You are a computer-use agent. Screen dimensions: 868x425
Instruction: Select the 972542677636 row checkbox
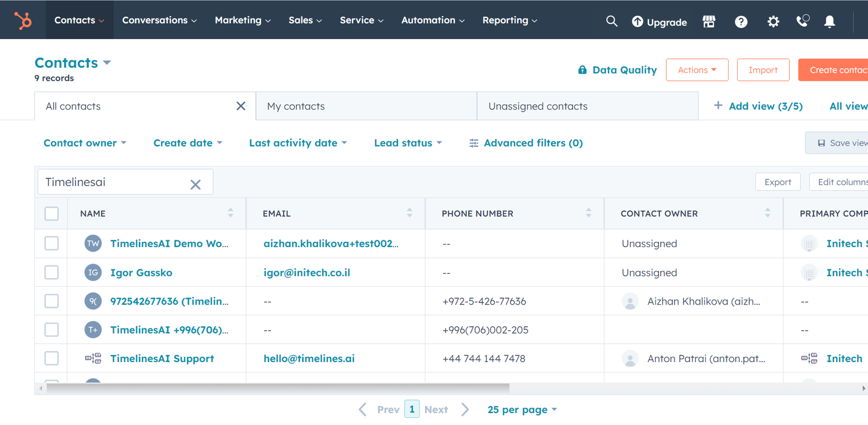52,301
